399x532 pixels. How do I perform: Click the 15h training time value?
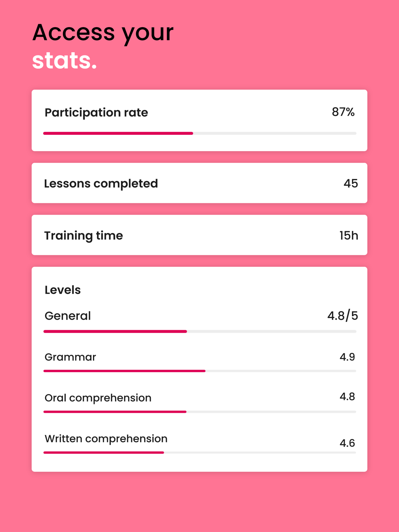click(349, 235)
